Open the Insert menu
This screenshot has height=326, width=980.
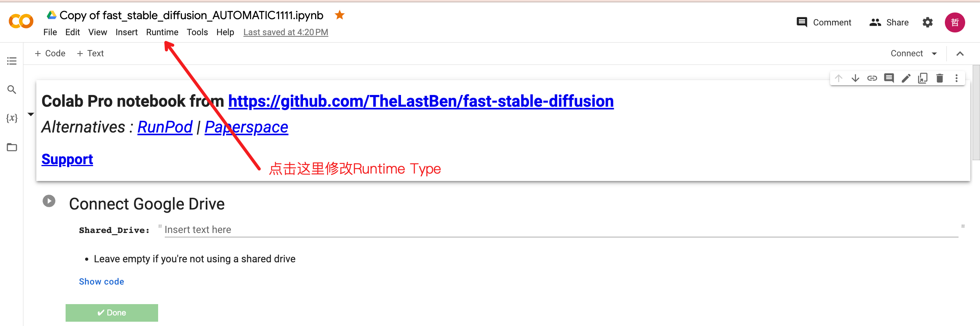click(127, 32)
